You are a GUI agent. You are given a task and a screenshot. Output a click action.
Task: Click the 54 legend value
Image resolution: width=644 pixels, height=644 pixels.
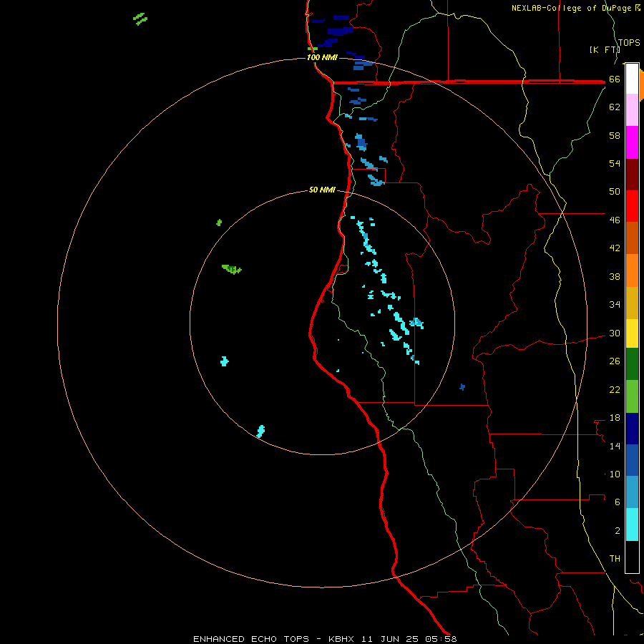pos(615,163)
